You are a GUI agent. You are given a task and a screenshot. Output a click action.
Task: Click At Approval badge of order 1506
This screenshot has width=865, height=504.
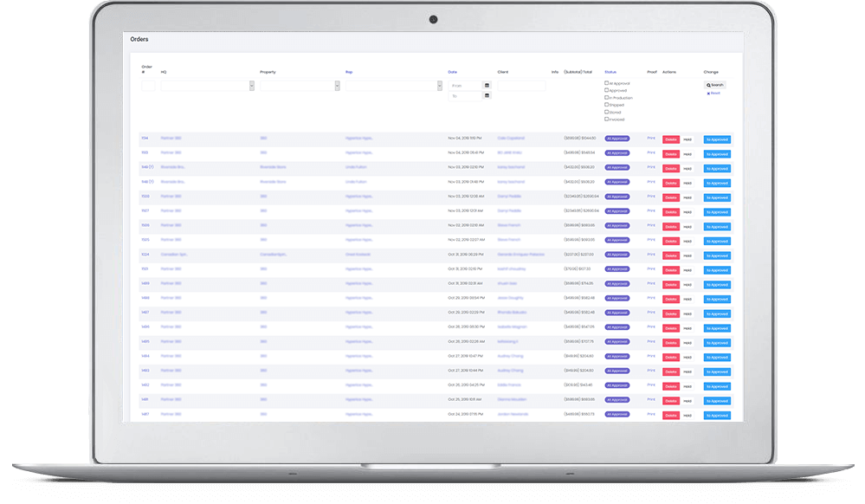[x=617, y=225]
